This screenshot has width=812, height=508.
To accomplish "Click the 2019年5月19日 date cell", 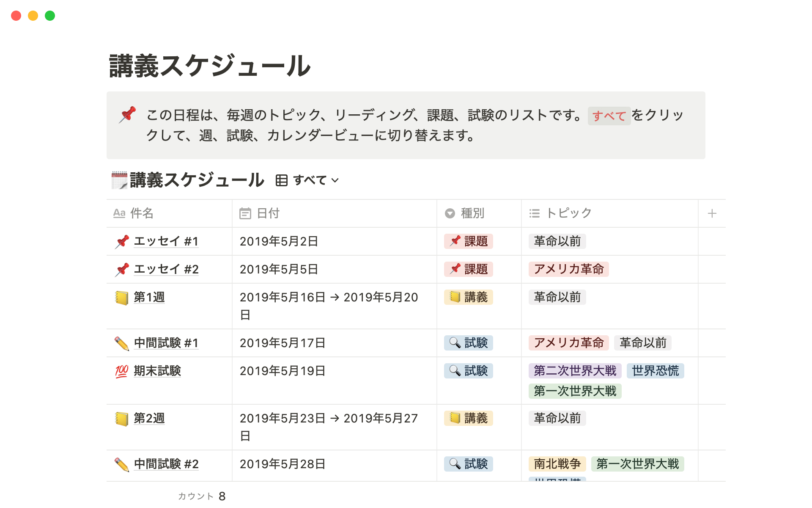I will [x=283, y=371].
